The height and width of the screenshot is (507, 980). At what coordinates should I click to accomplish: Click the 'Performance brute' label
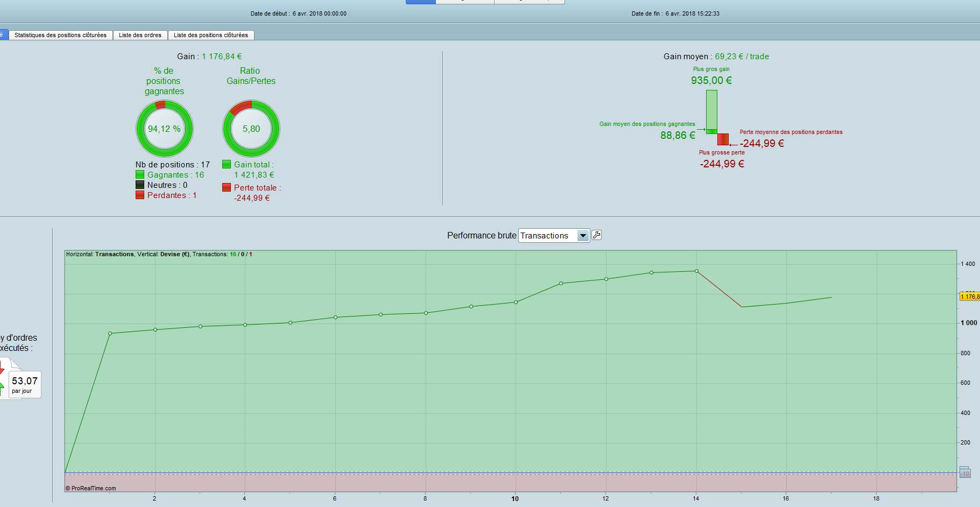tap(482, 236)
